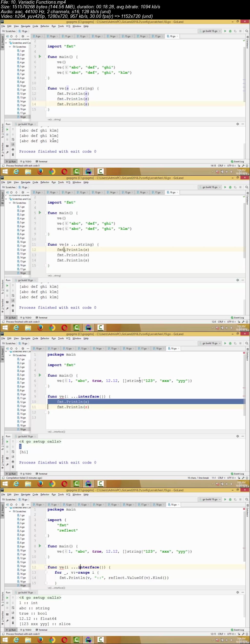
Task: Click the Debug bug icon in the top frame toolbar
Action: 230,31
